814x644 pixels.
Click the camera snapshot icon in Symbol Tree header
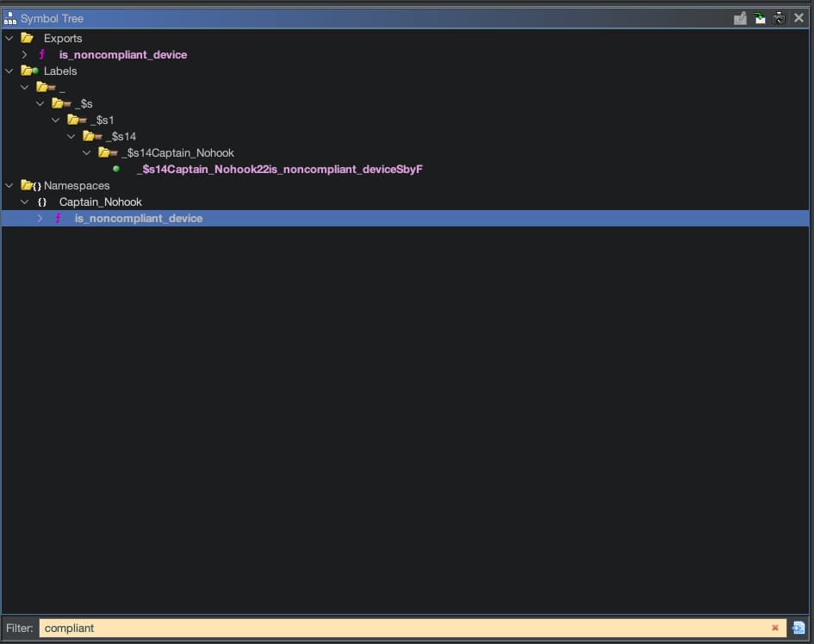779,18
